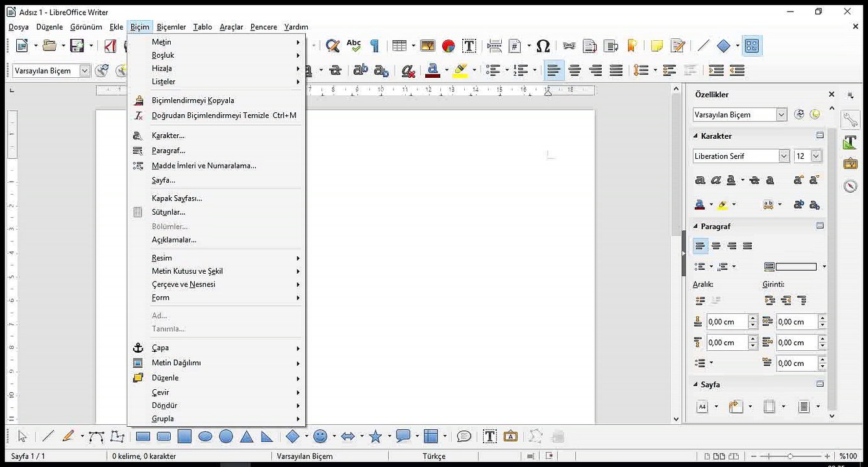Toggle justified alignment in sidebar Paragraf section
868x467 pixels.
pyautogui.click(x=747, y=246)
